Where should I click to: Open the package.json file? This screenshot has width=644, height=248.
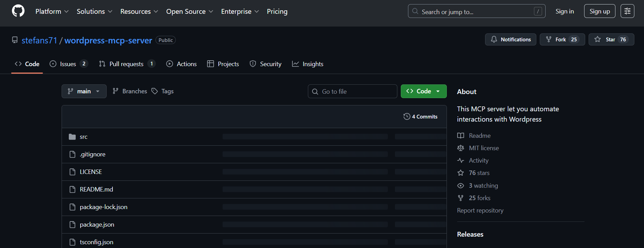click(x=97, y=225)
